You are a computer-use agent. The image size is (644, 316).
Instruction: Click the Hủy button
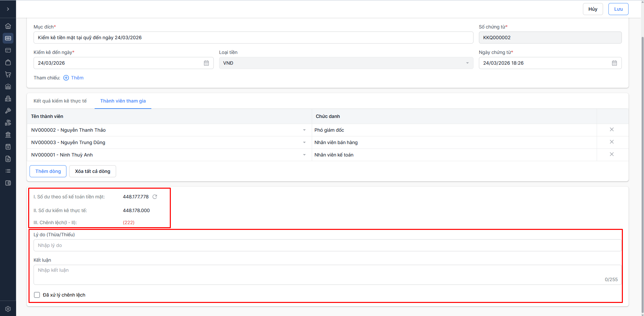pos(593,9)
